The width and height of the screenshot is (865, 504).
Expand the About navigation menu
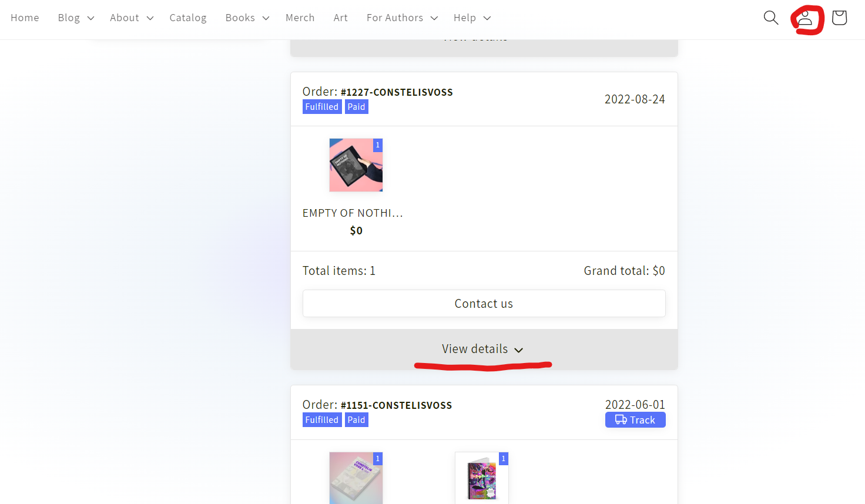pyautogui.click(x=132, y=18)
